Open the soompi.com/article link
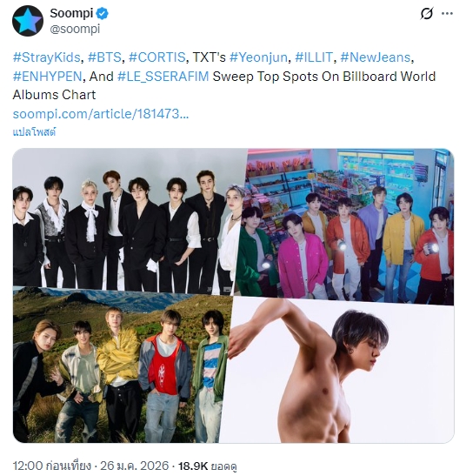The height and width of the screenshot is (476, 466). [x=101, y=114]
